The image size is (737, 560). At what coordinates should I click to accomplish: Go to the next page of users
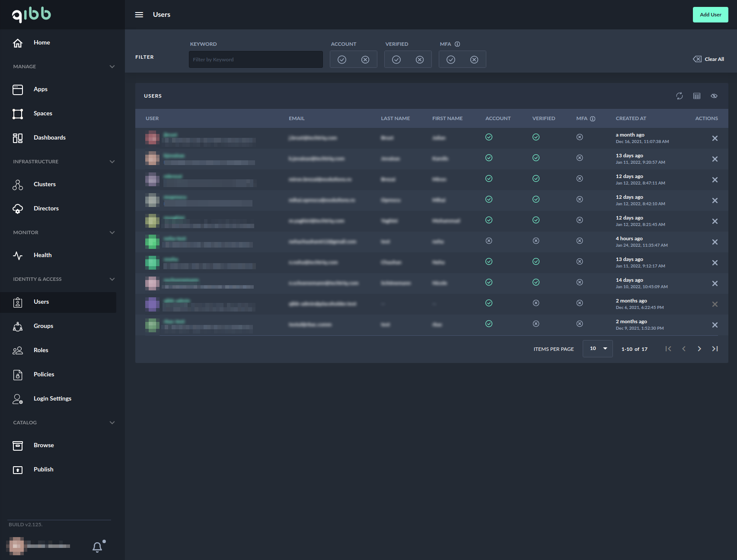pyautogui.click(x=699, y=349)
